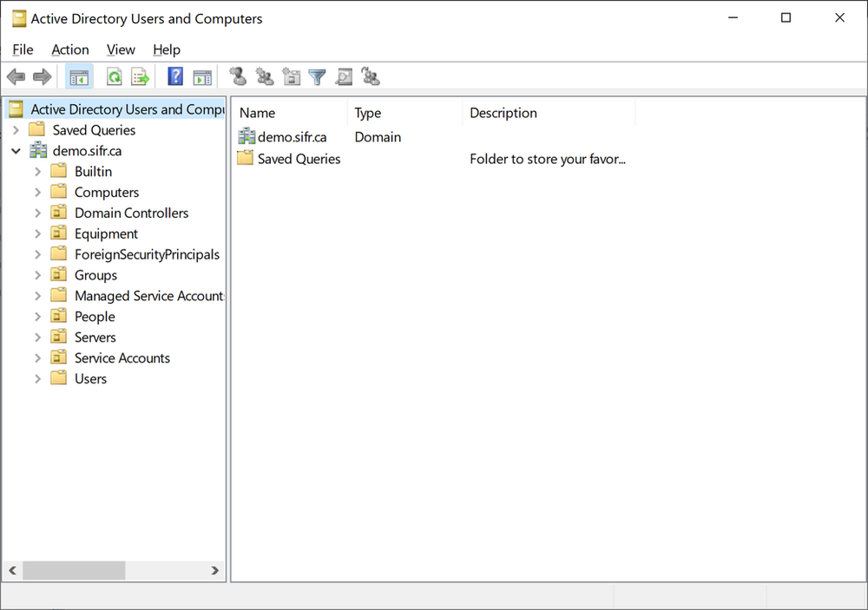The width and height of the screenshot is (868, 610).
Task: Click the Name column header to sort
Action: tap(257, 113)
